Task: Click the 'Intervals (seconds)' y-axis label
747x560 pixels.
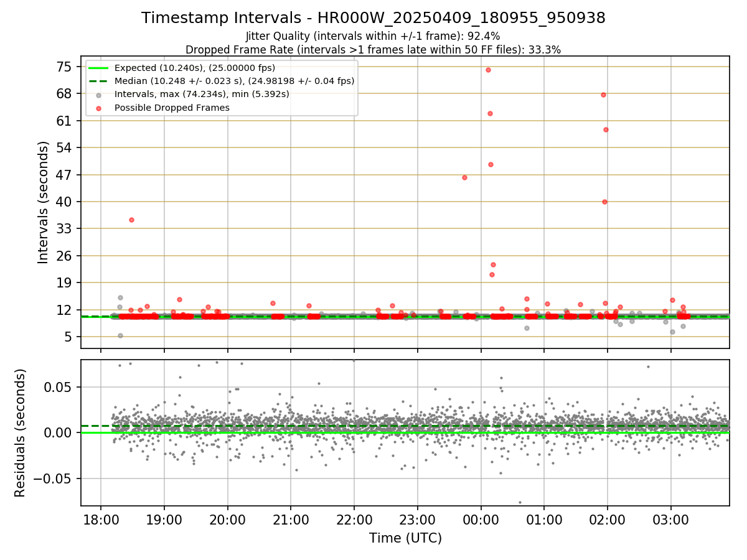Action: (x=43, y=202)
